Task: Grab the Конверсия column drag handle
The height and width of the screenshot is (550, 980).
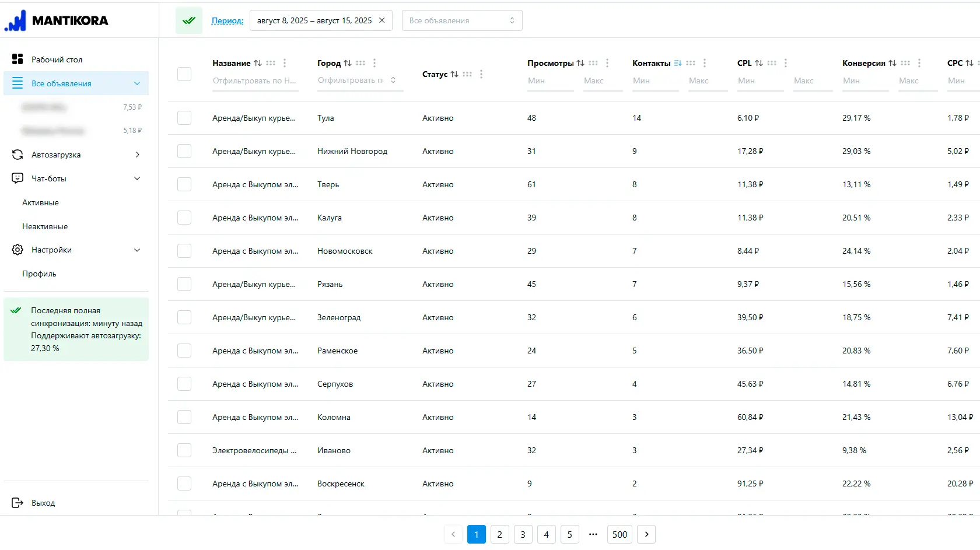Action: tap(905, 63)
